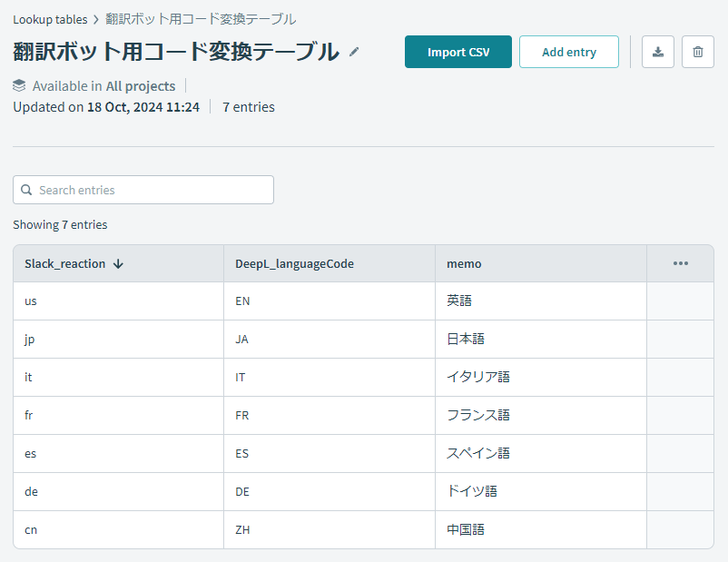Click the 'ZH' language code cell
Image resolution: width=728 pixels, height=562 pixels.
point(330,530)
